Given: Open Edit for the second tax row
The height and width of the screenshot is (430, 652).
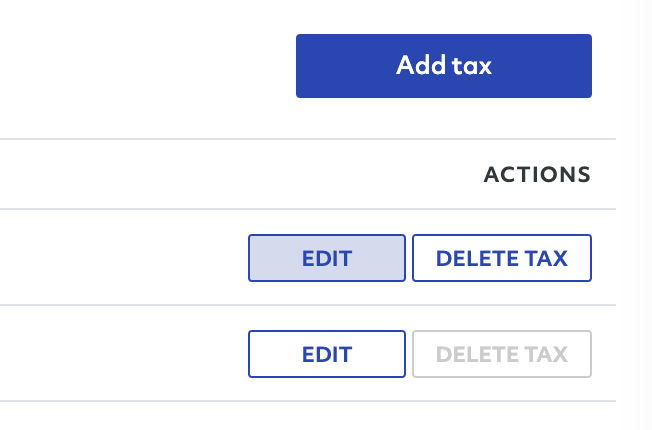Looking at the screenshot, I should coord(327,354).
